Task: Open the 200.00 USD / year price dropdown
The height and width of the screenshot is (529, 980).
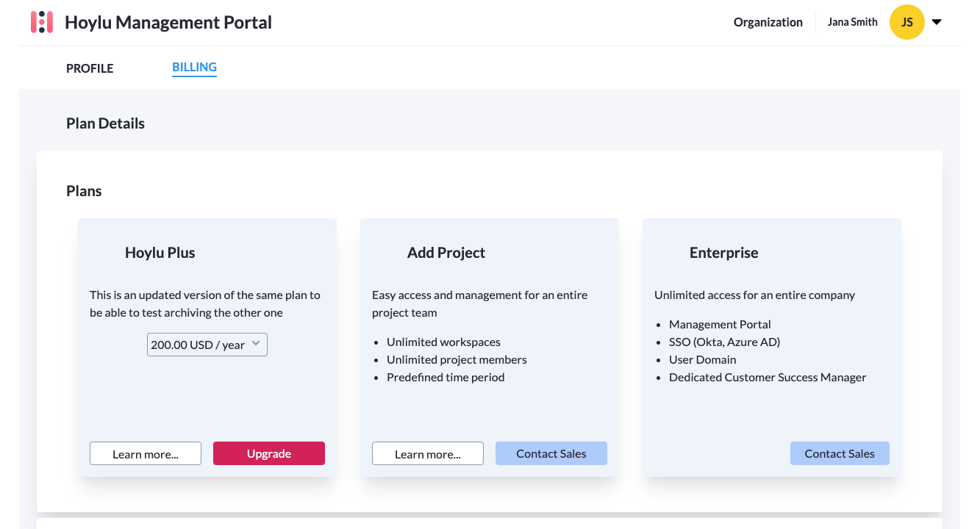Action: (x=207, y=345)
